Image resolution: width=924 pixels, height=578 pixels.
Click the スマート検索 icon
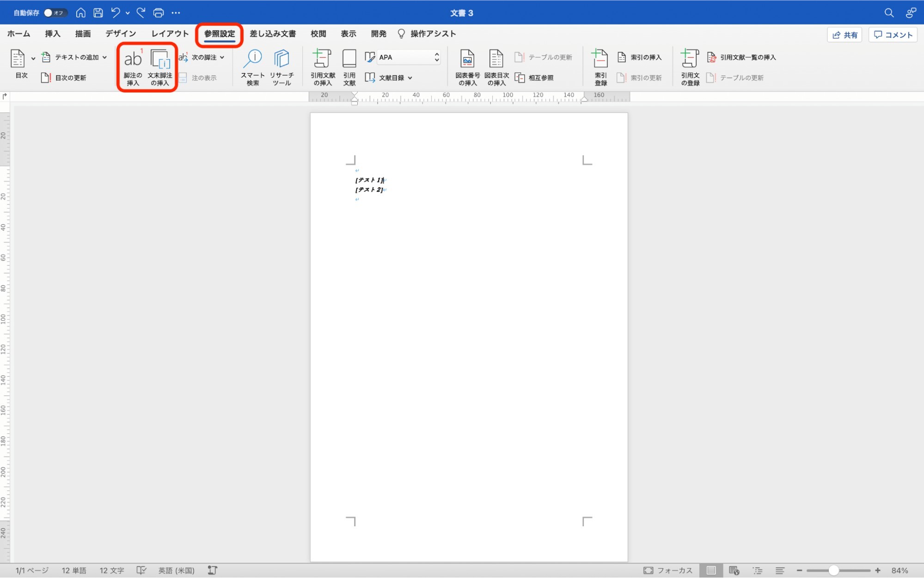point(252,67)
